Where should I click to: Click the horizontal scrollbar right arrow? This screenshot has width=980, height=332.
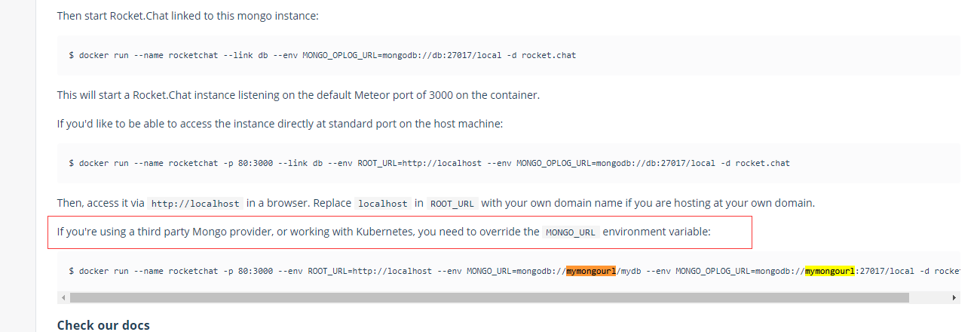click(x=955, y=298)
